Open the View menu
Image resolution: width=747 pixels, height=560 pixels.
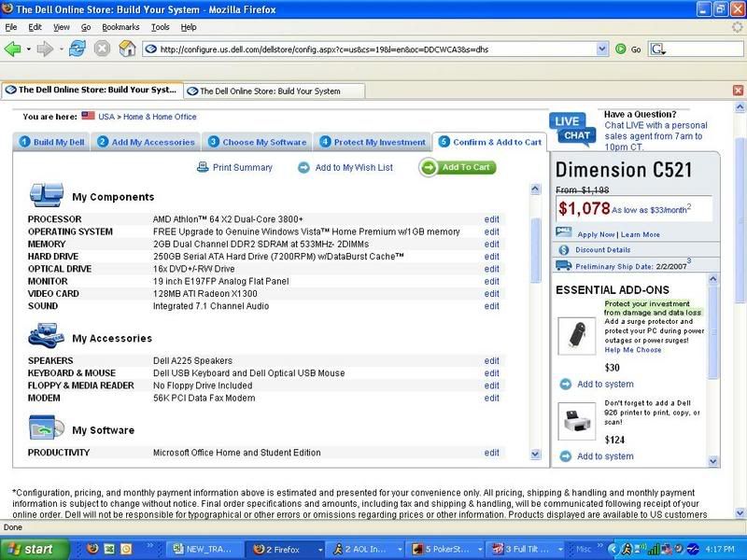coord(61,27)
